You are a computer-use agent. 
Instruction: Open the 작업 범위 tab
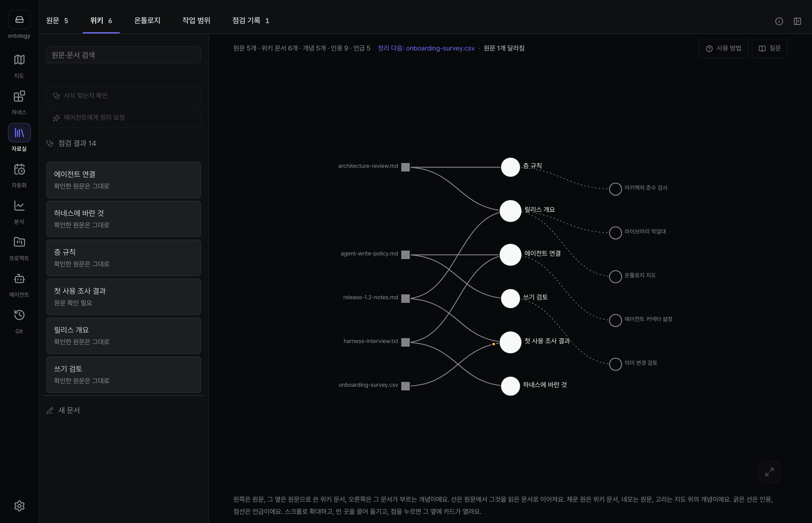tap(196, 20)
